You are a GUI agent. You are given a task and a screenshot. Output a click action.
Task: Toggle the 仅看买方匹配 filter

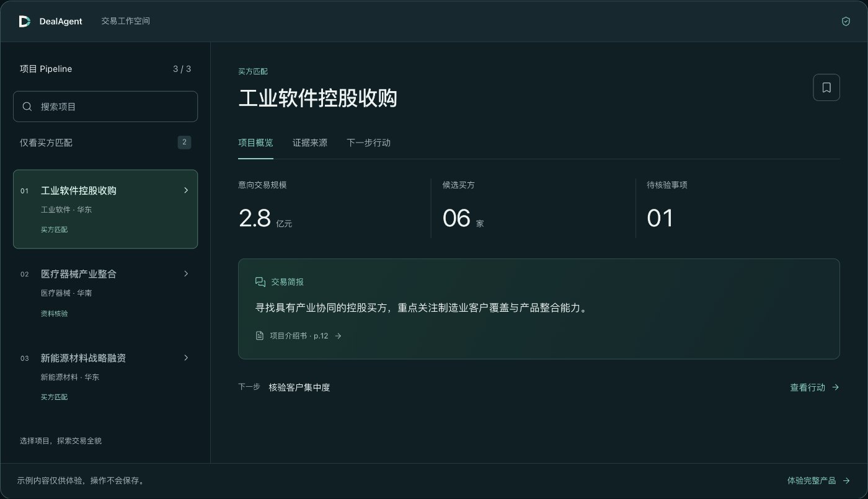105,143
